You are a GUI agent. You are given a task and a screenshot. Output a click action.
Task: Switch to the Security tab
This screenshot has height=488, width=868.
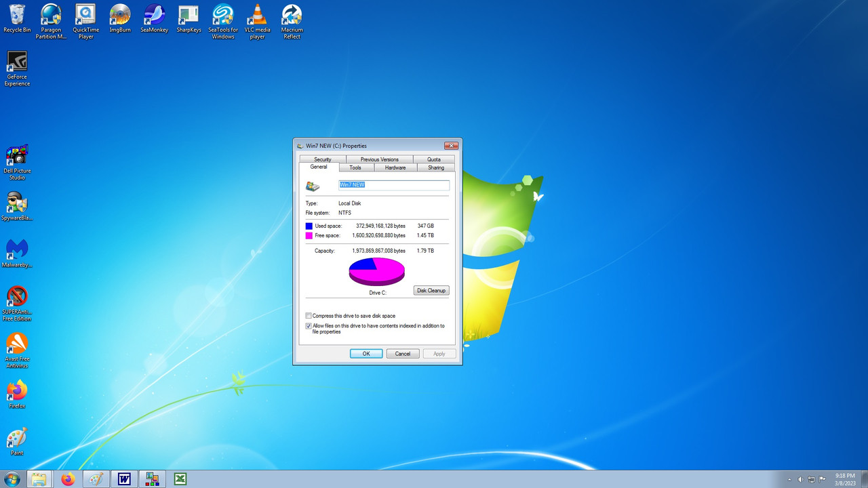(x=323, y=159)
